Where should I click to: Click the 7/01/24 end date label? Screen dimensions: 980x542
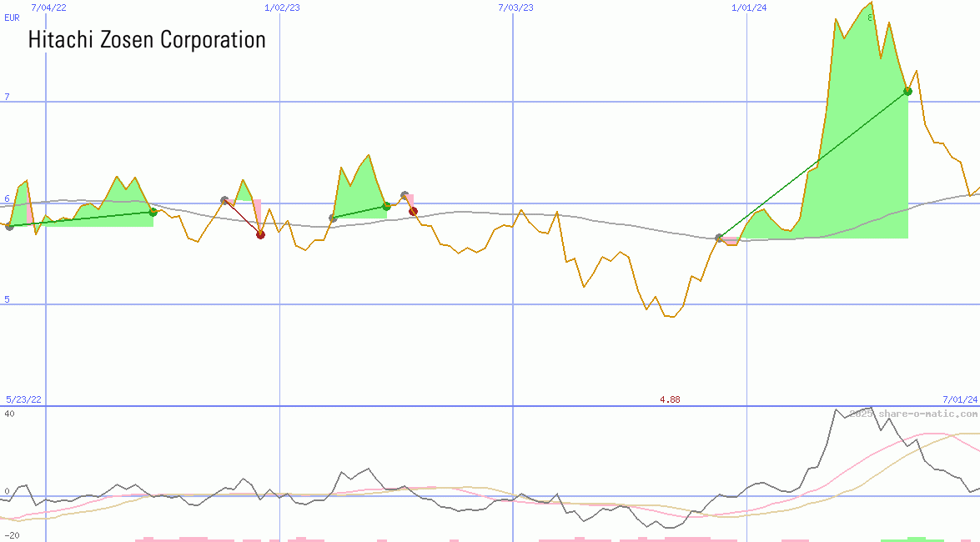coord(960,399)
